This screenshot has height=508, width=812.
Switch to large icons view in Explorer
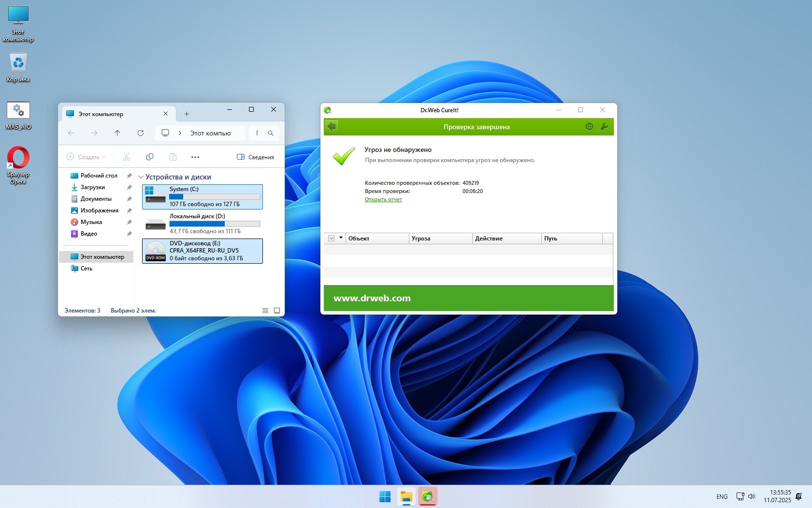pos(277,311)
